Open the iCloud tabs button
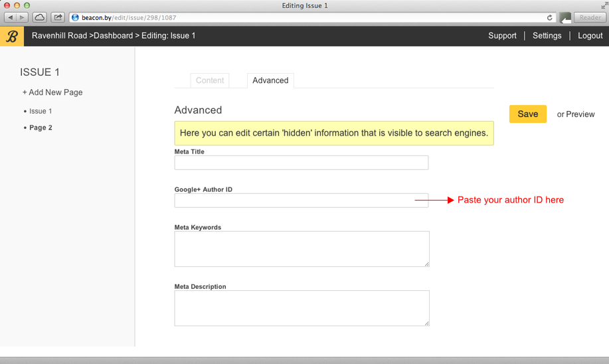This screenshot has width=609, height=364. click(x=40, y=17)
